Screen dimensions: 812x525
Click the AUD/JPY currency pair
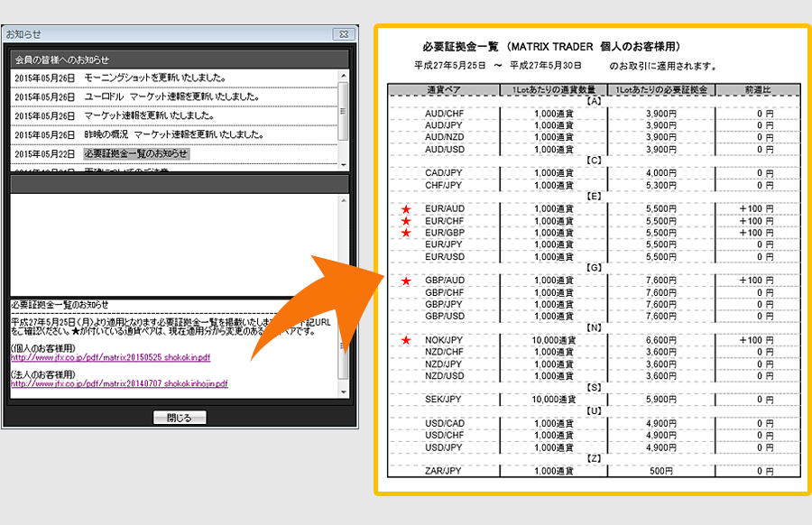[x=444, y=125]
